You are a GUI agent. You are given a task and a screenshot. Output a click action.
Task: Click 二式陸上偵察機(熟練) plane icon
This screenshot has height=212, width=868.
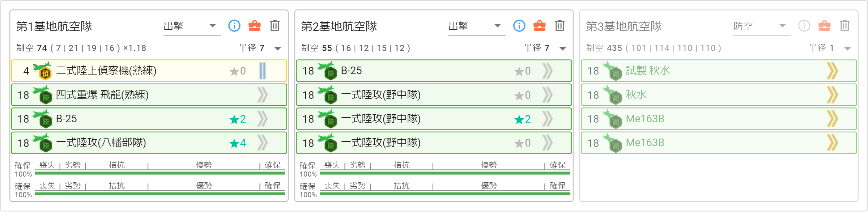42,71
